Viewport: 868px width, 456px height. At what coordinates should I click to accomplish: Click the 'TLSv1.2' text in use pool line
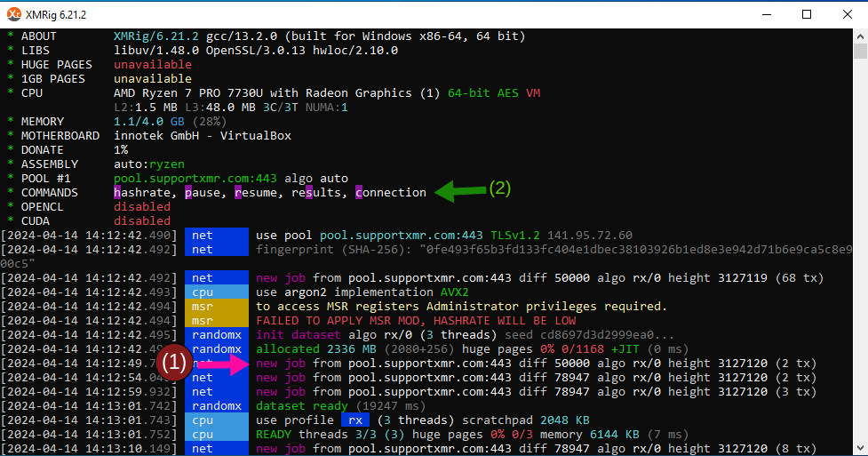pyautogui.click(x=515, y=236)
